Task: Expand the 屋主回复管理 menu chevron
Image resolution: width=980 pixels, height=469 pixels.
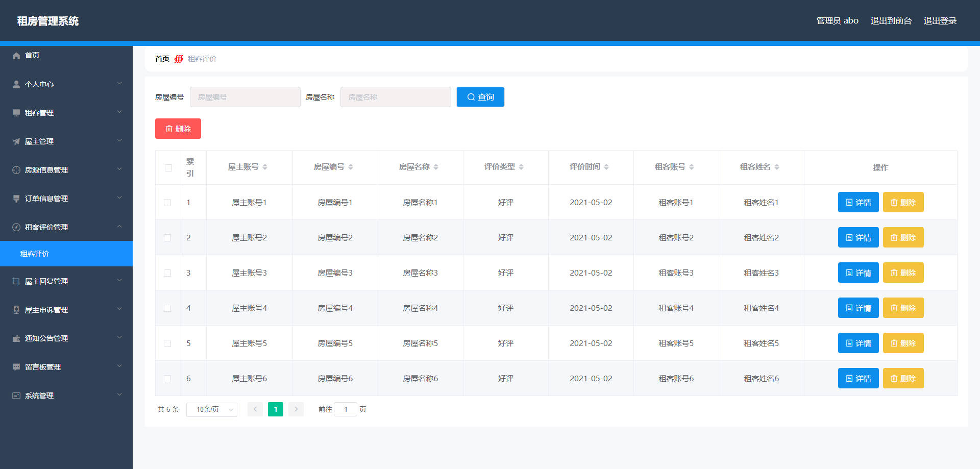Action: tap(119, 280)
